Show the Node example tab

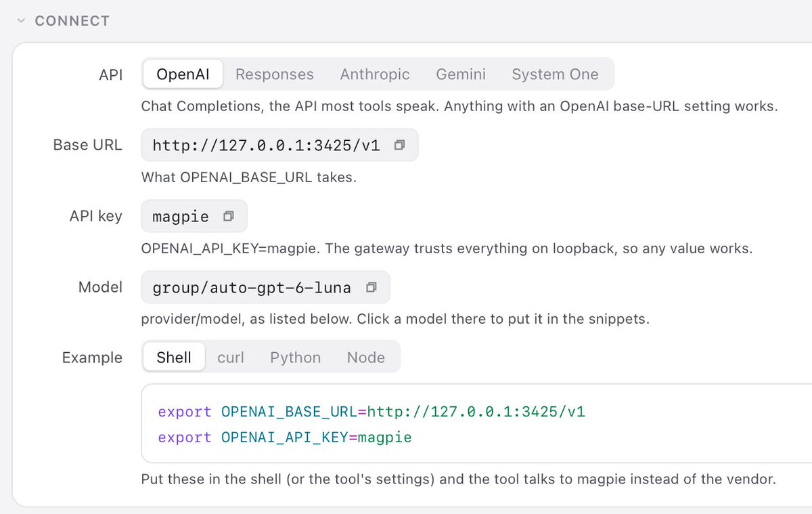click(x=366, y=357)
